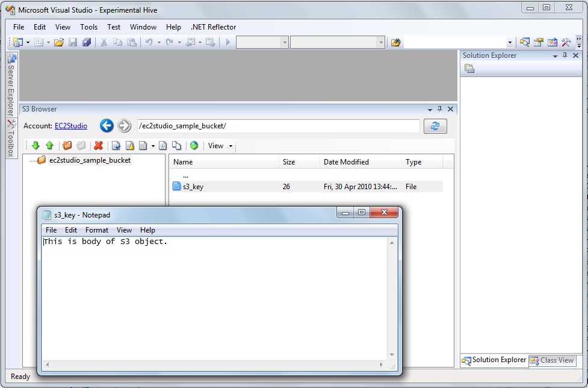Open the Test menu
Image resolution: width=588 pixels, height=388 pixels.
(x=114, y=27)
